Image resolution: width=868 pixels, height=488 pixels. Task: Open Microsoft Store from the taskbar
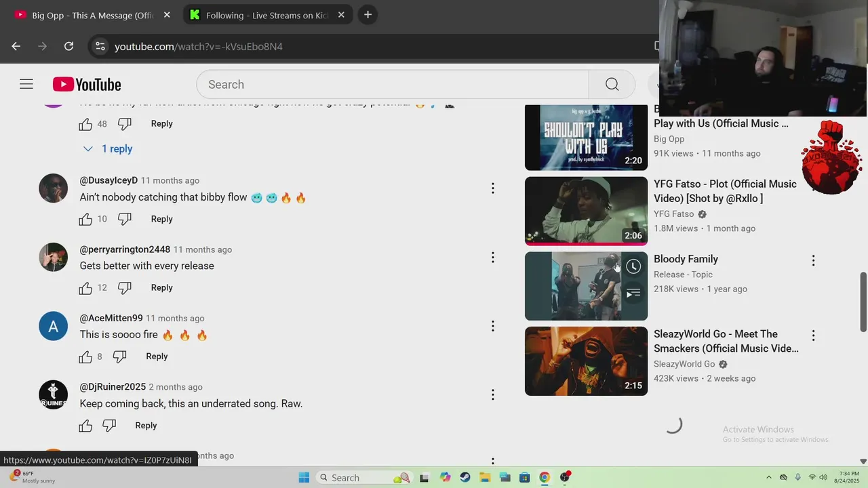(524, 477)
